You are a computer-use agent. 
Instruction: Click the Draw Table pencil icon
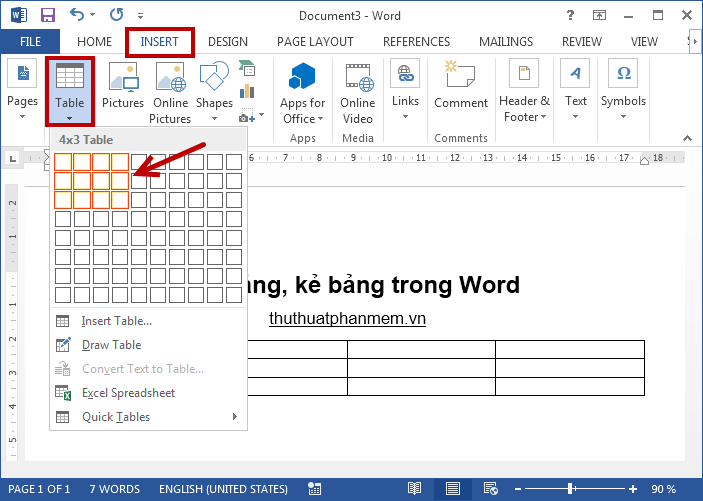tap(63, 345)
